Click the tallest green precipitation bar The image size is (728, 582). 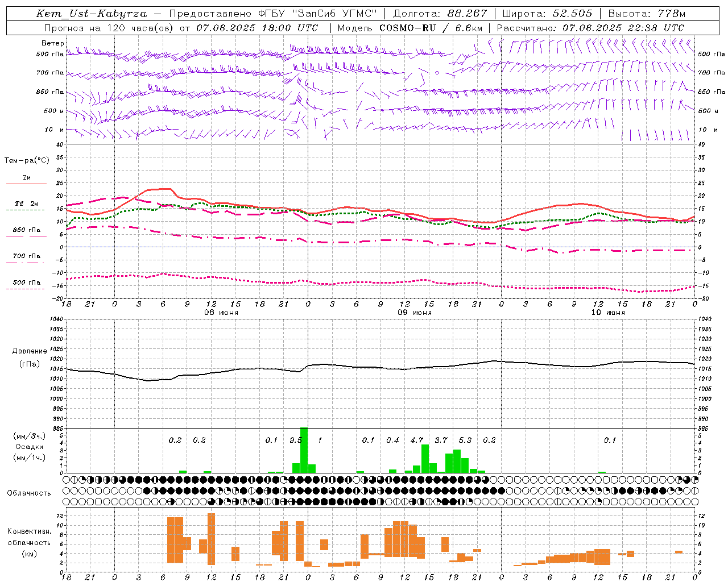point(304,450)
